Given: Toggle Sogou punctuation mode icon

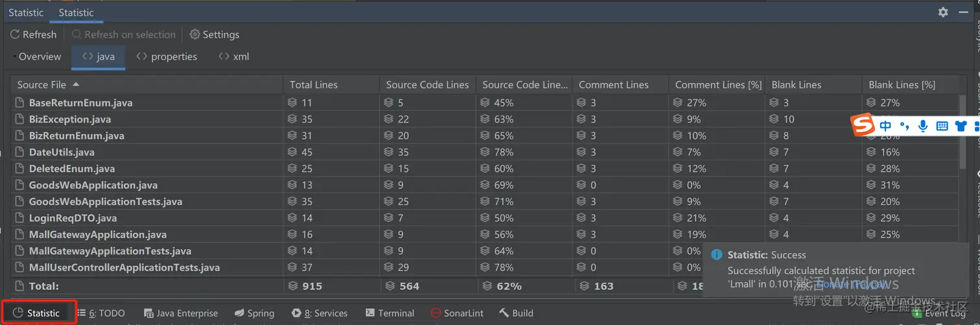Looking at the screenshot, I should pos(905,126).
